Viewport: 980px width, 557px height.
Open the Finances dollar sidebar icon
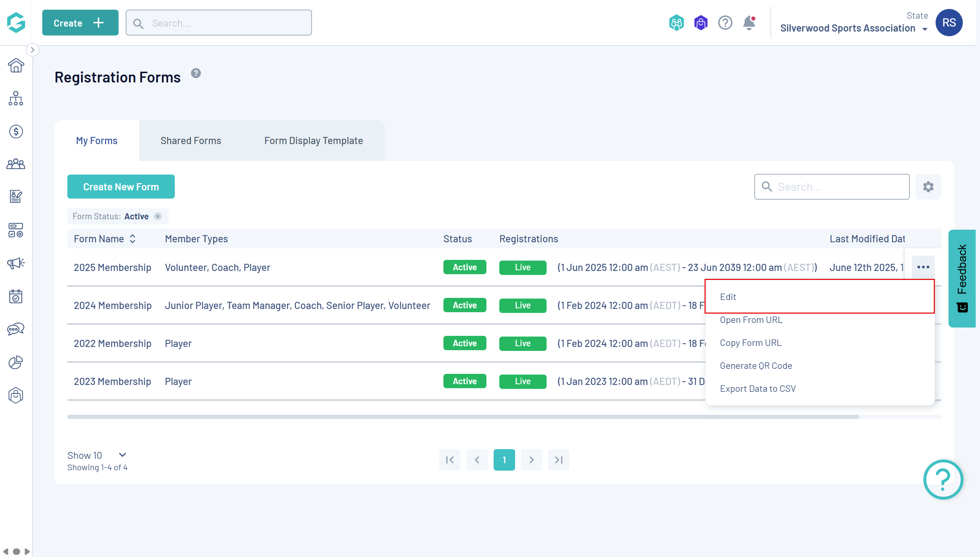coord(16,132)
